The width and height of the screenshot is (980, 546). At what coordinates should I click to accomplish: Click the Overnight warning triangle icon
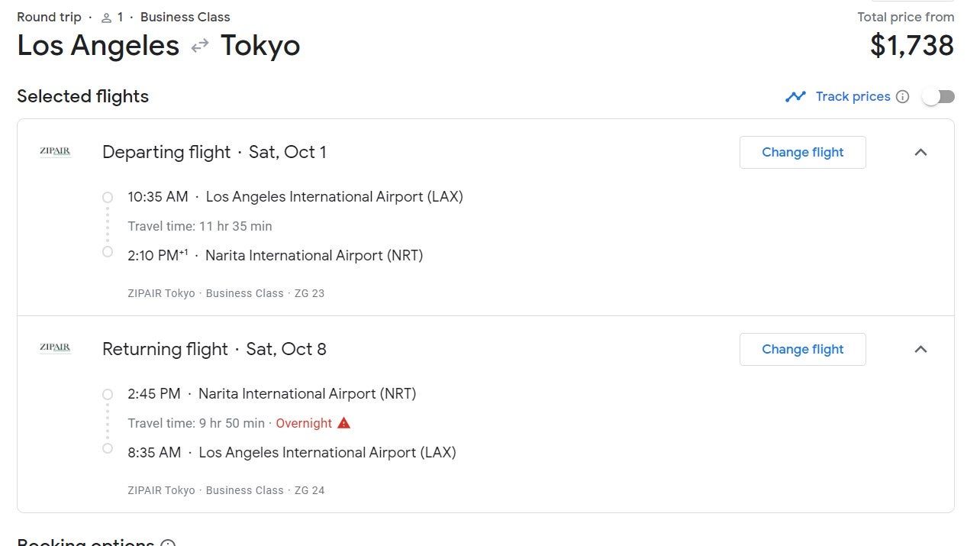pos(343,423)
